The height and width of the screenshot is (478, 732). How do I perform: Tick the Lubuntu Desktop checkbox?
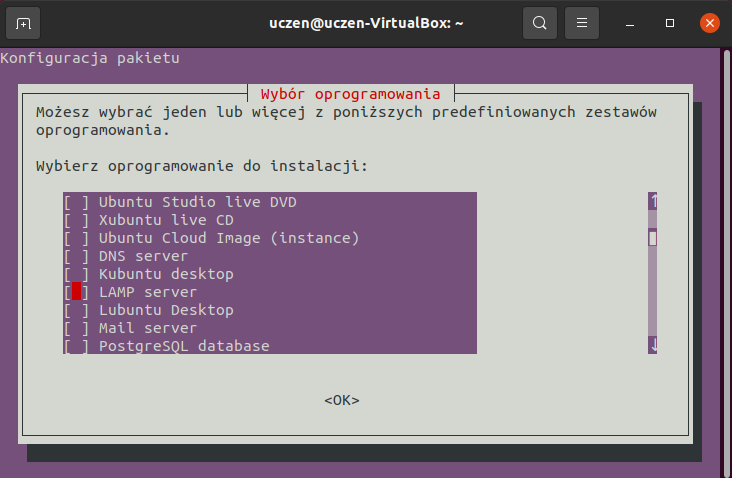[76, 310]
